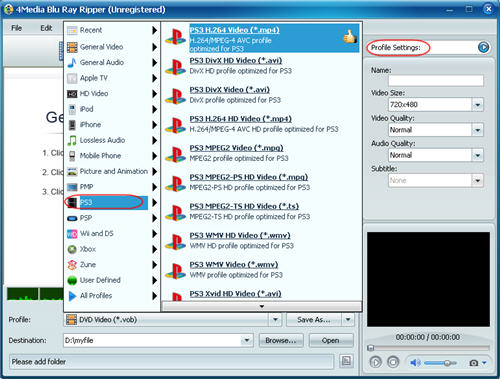Click the User Defined green icon
This screenshot has width=500, height=379.
click(x=72, y=280)
